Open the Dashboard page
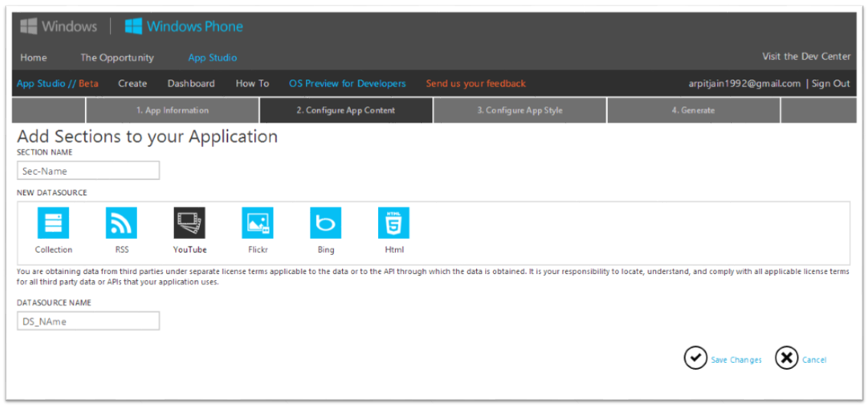 click(191, 83)
